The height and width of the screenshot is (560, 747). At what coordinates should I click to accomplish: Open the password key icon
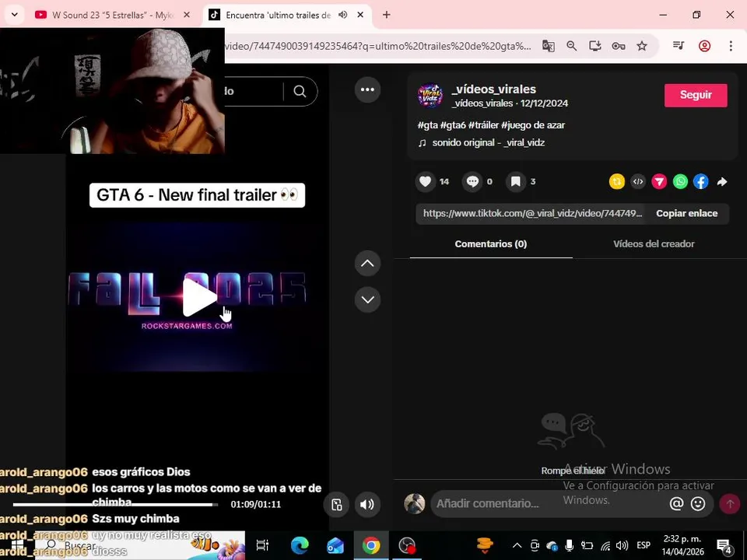[x=619, y=46]
